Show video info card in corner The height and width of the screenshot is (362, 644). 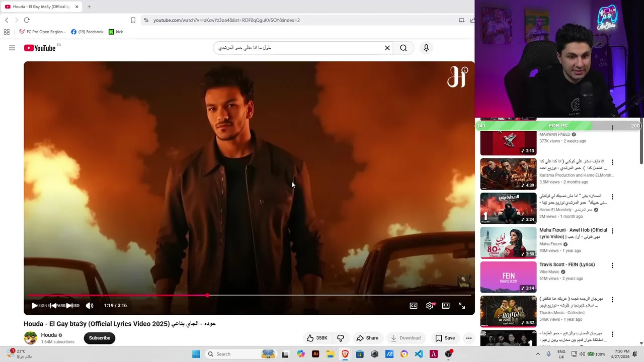click(465, 70)
